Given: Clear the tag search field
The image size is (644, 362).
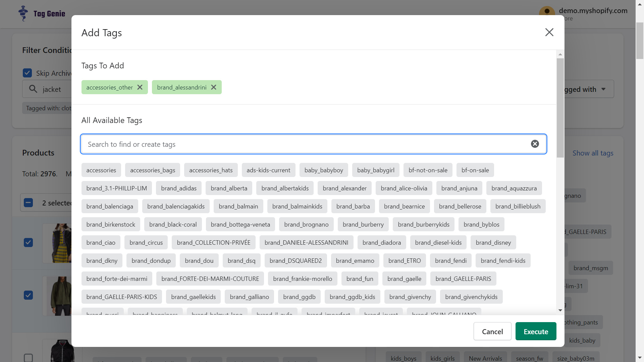Looking at the screenshot, I should (535, 144).
